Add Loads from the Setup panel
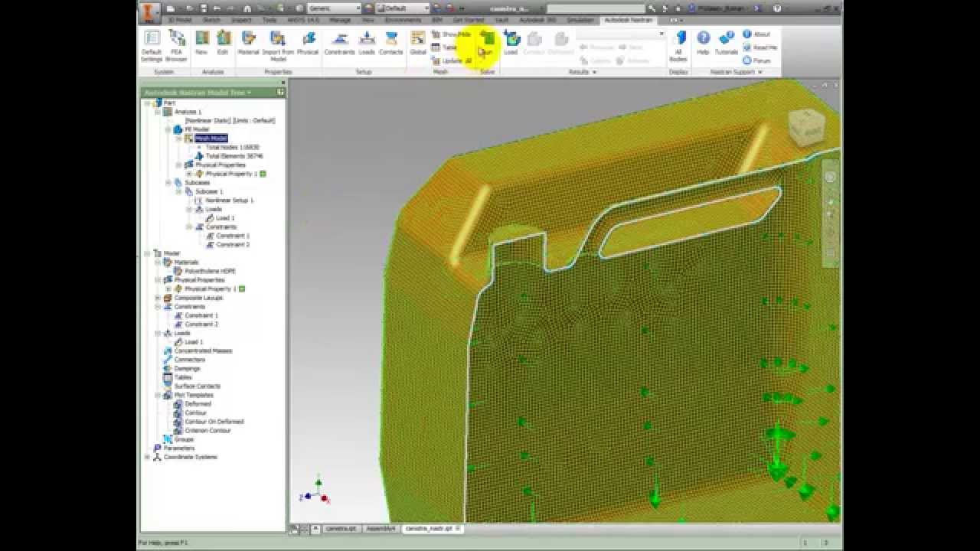Image resolution: width=980 pixels, height=551 pixels. click(x=367, y=43)
